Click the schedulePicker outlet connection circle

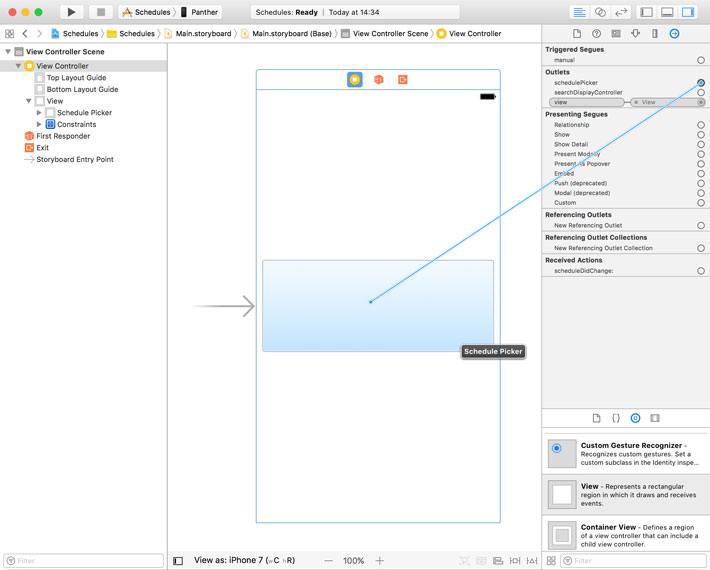point(701,83)
